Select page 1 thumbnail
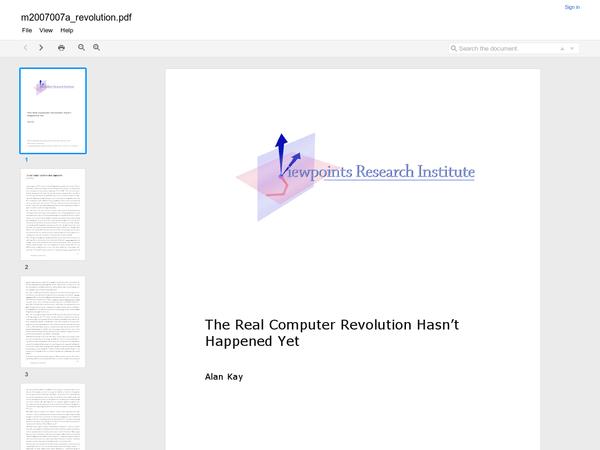600x450 pixels. click(x=53, y=111)
